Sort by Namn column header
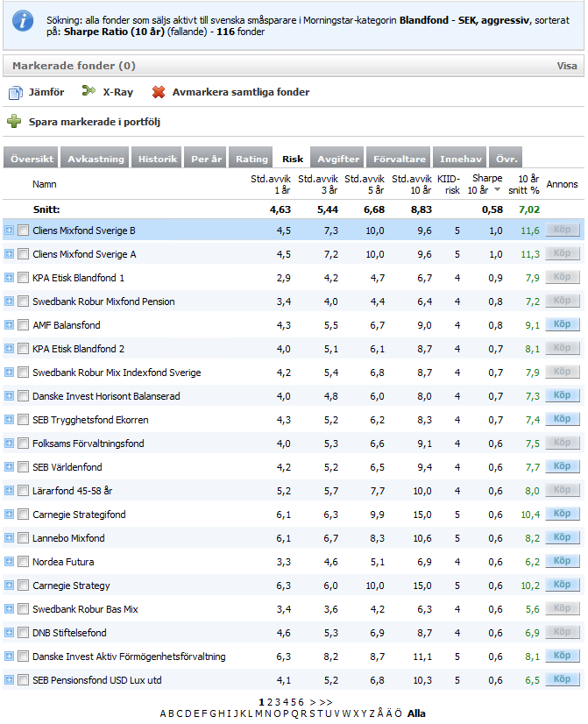 45,184
